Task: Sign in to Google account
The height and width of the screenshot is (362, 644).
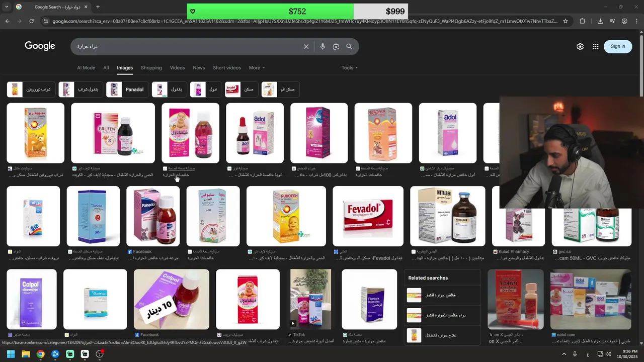Action: [618, 46]
